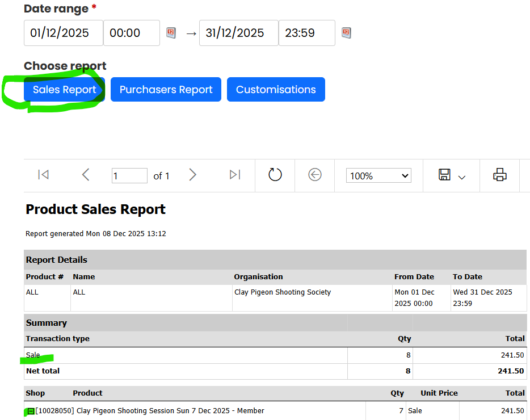Go back to the parent report
The height and width of the screenshot is (420, 530).
314,175
